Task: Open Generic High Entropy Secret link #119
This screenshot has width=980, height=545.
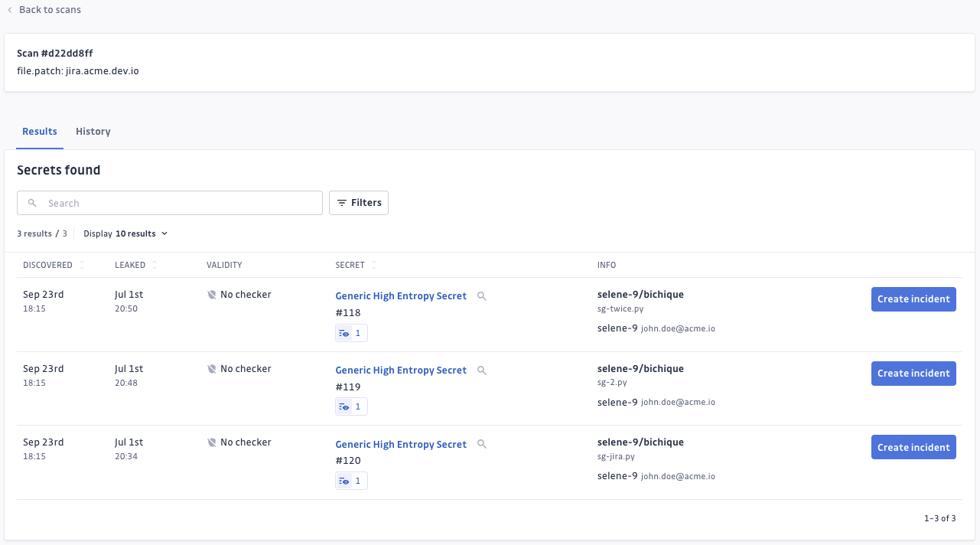Action: [x=401, y=370]
